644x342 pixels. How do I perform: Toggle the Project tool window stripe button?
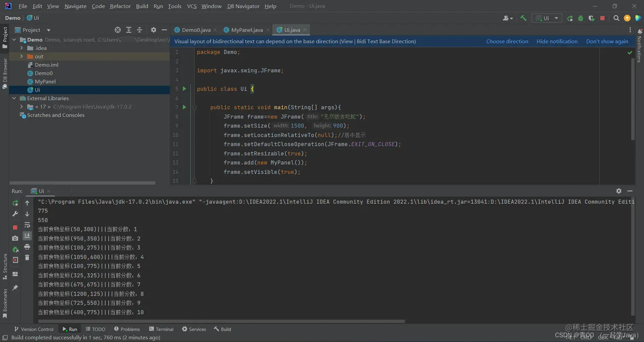(5, 37)
